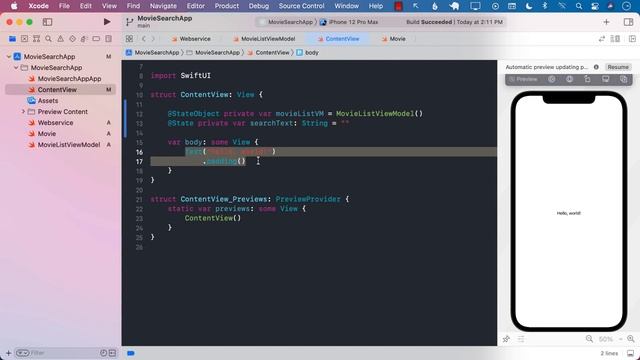Run the app with the play button
This screenshot has height=360, width=640.
107,22
